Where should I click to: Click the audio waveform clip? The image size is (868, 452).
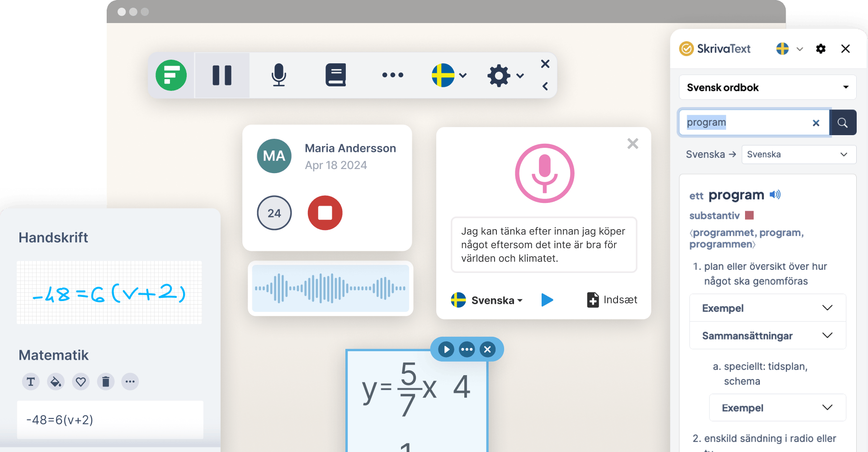tap(330, 288)
